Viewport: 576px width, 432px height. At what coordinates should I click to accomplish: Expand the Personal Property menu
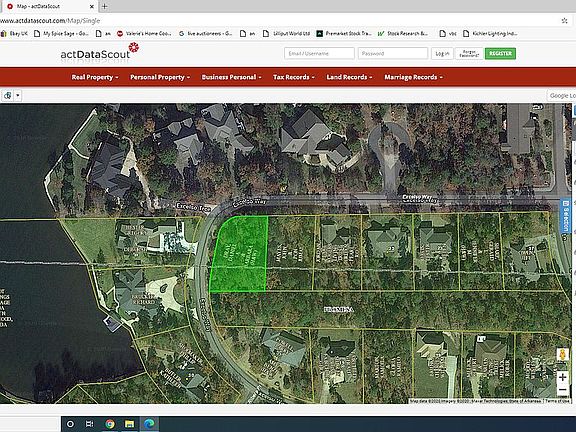tap(160, 77)
